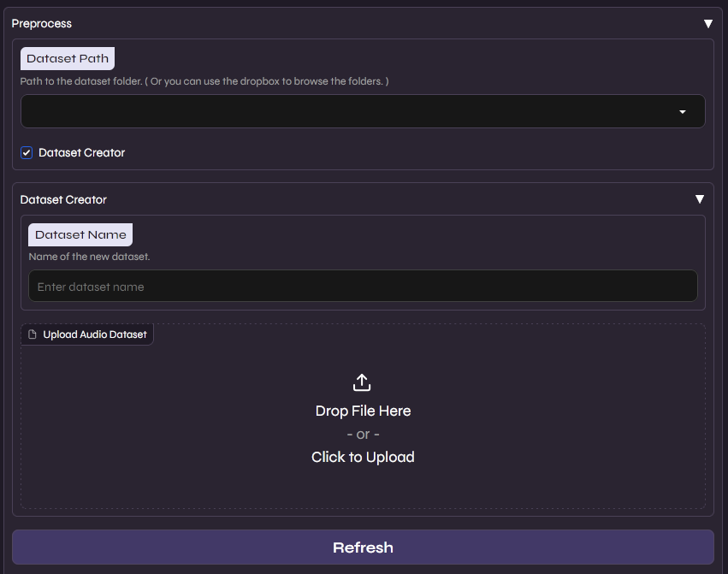This screenshot has width=728, height=574.
Task: Click the Upload Audio Dataset label
Action: [x=94, y=334]
